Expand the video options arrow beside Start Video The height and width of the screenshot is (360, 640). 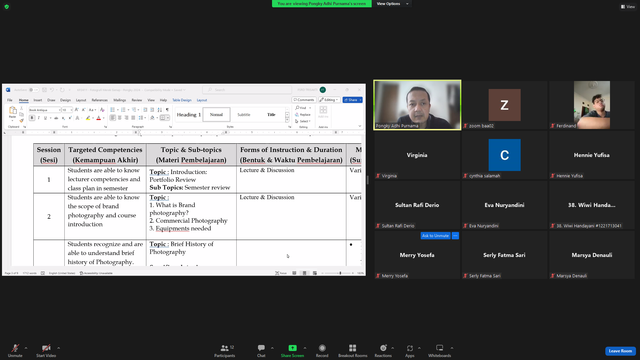click(x=58, y=348)
